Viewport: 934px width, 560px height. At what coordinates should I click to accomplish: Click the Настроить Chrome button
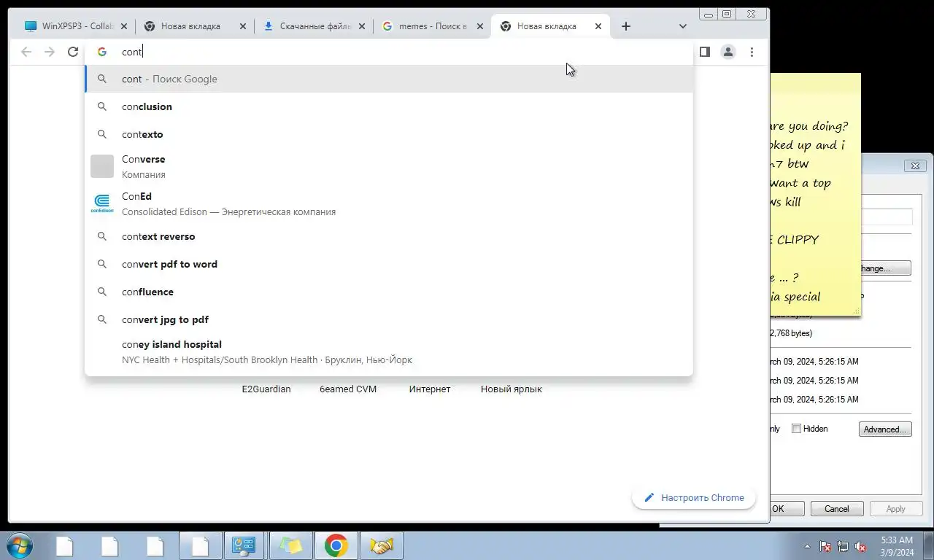tap(694, 498)
